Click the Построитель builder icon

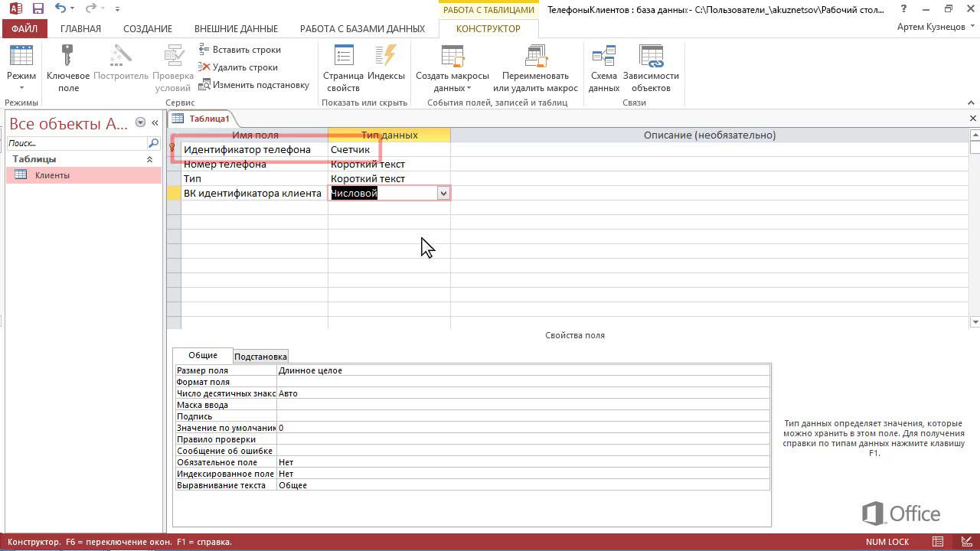click(x=121, y=62)
